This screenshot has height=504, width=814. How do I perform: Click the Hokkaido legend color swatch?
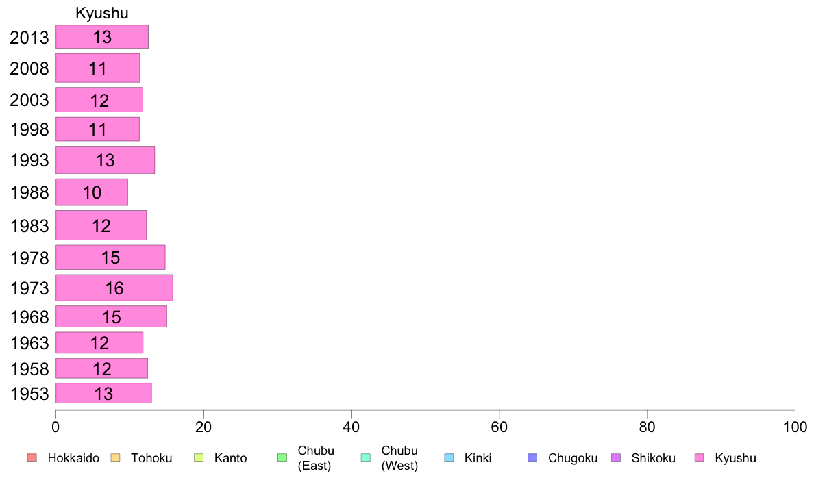(x=32, y=457)
